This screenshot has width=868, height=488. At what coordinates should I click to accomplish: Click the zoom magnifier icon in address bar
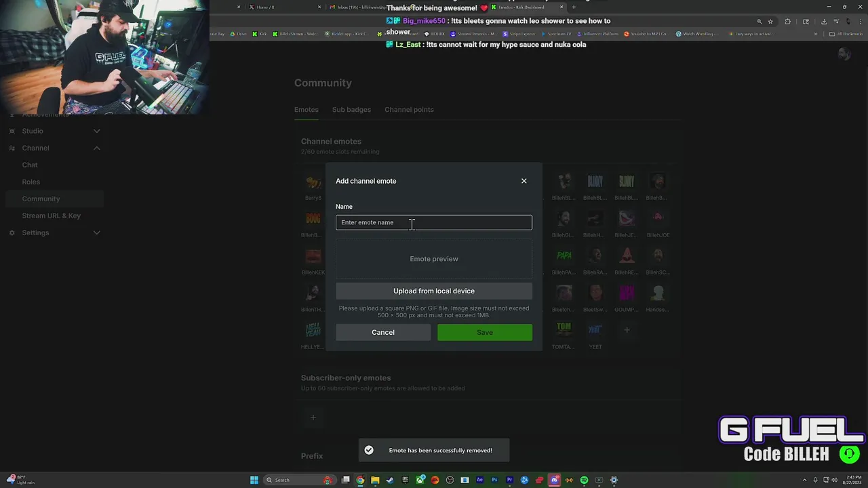(x=759, y=21)
